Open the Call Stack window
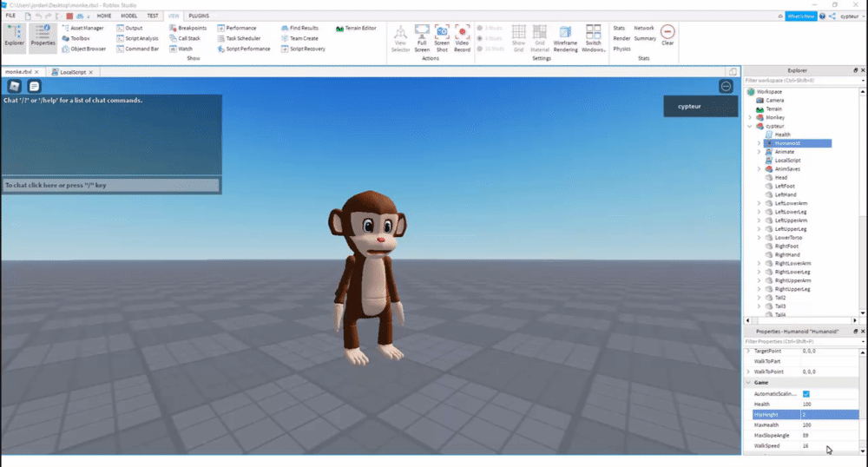868x467 pixels. click(185, 38)
